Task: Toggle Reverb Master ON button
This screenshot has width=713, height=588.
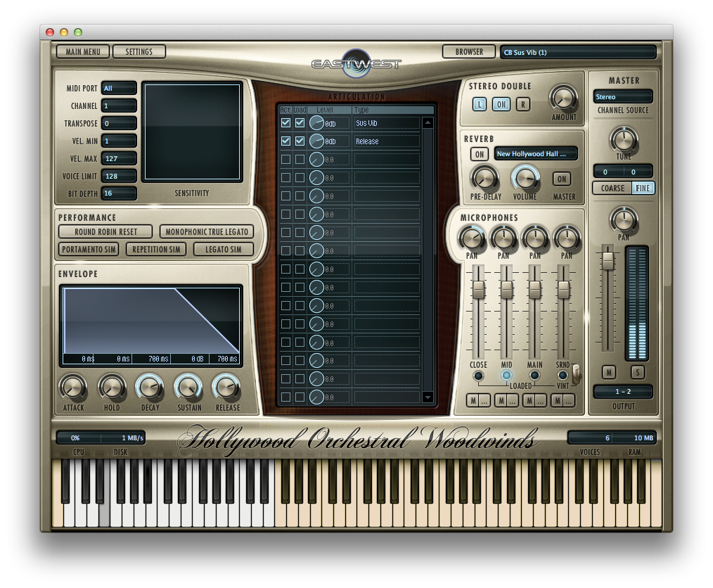Action: (562, 179)
